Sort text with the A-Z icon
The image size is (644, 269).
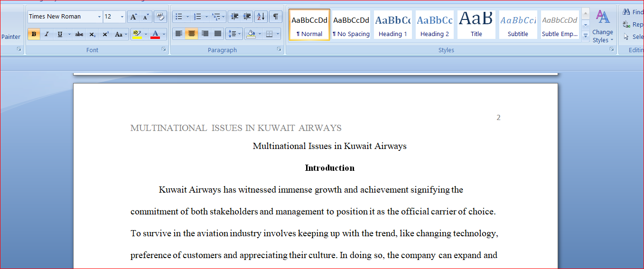[x=261, y=17]
